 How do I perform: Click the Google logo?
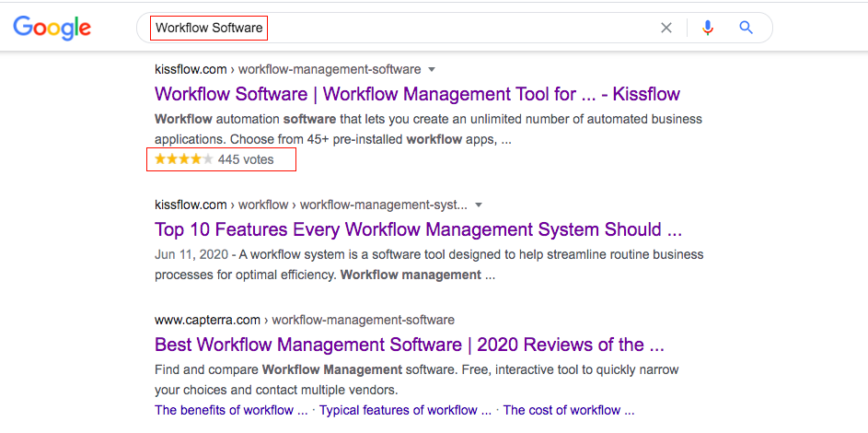pyautogui.click(x=52, y=29)
